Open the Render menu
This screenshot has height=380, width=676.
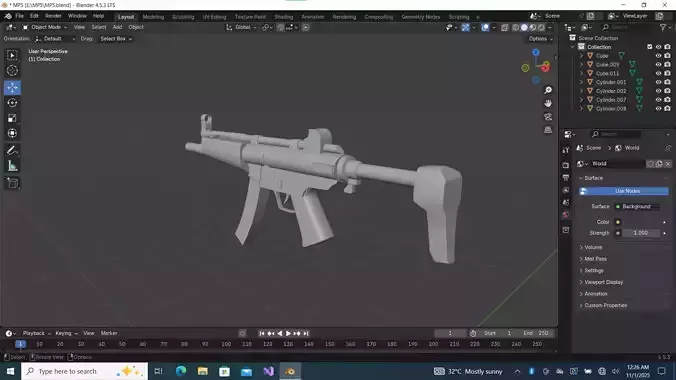click(x=53, y=16)
